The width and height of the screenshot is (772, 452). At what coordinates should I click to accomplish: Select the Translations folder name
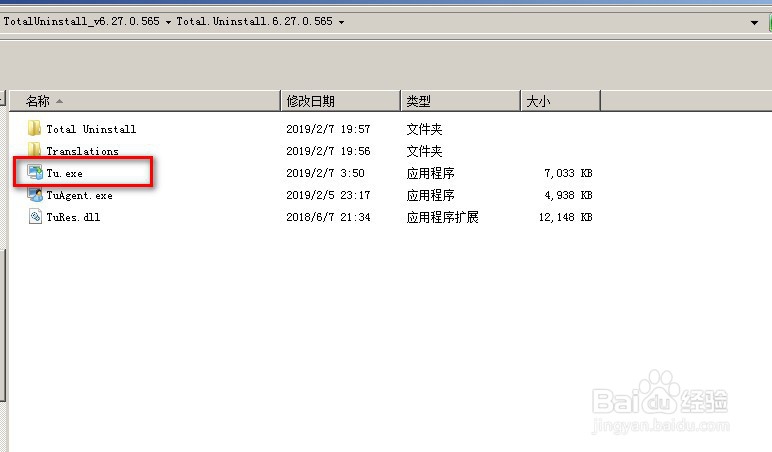click(82, 151)
